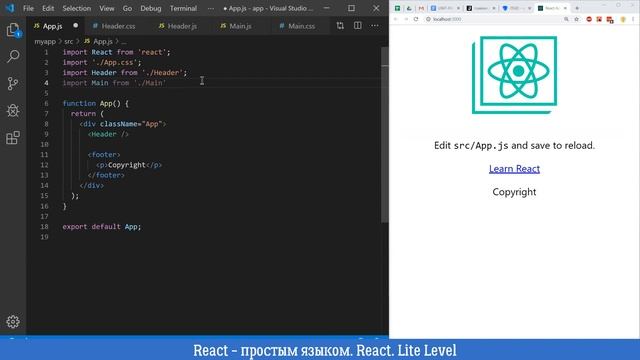Click the src breadcrumb segment
640x360 pixels.
click(69, 42)
